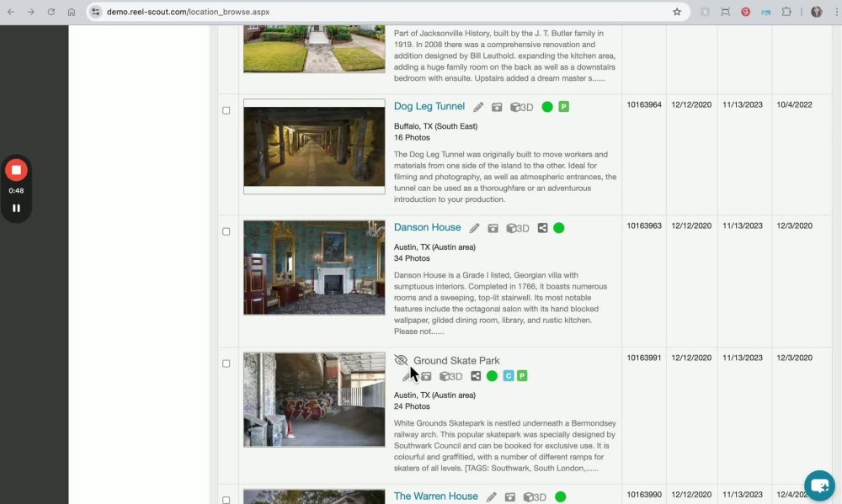Click ID cell 10163963

[644, 226]
